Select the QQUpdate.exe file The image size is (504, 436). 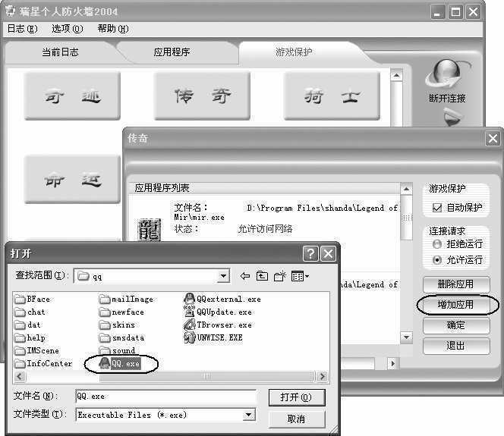pos(224,312)
